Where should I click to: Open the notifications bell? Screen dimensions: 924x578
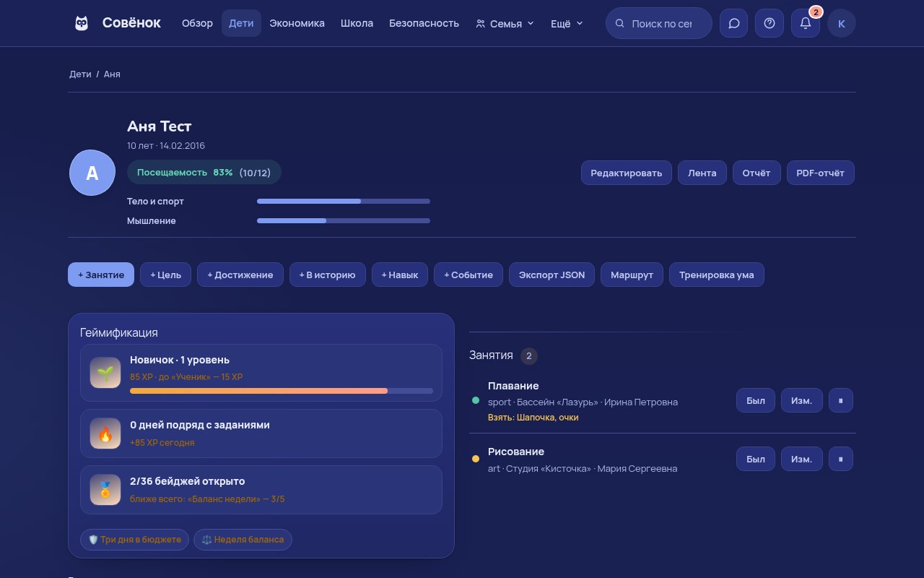806,23
